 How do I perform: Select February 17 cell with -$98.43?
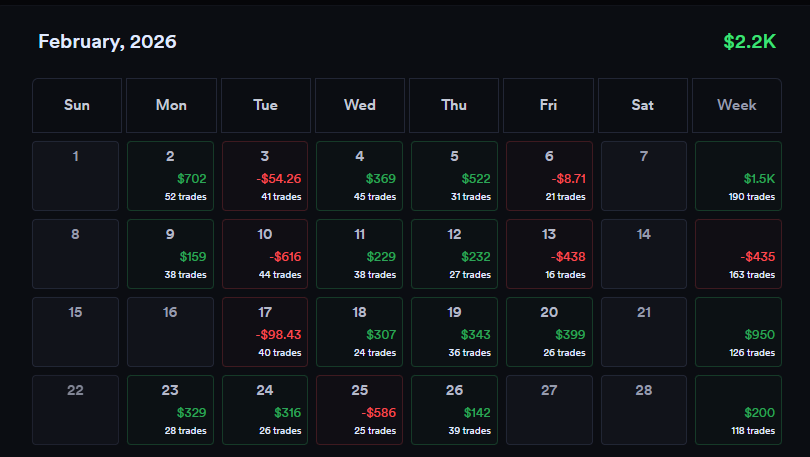265,332
